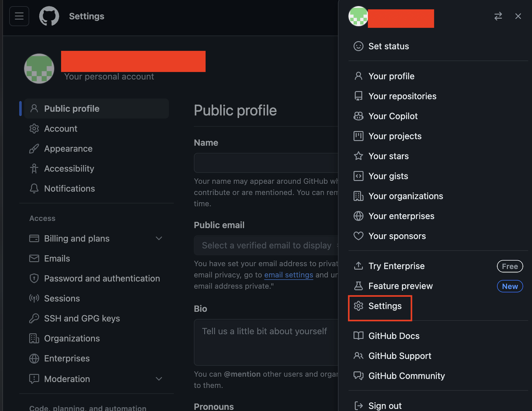
Task: Click the upload icon beside Try Enterprise
Action: [358, 266]
